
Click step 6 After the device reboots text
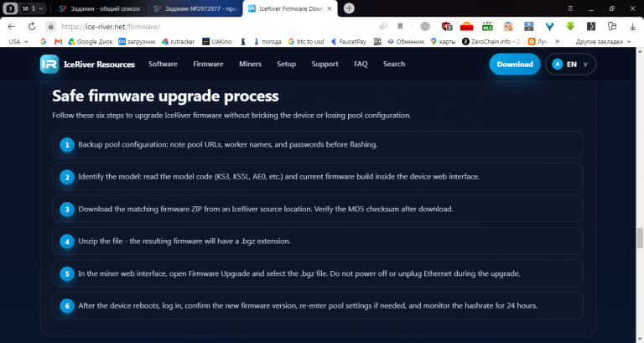pos(308,305)
